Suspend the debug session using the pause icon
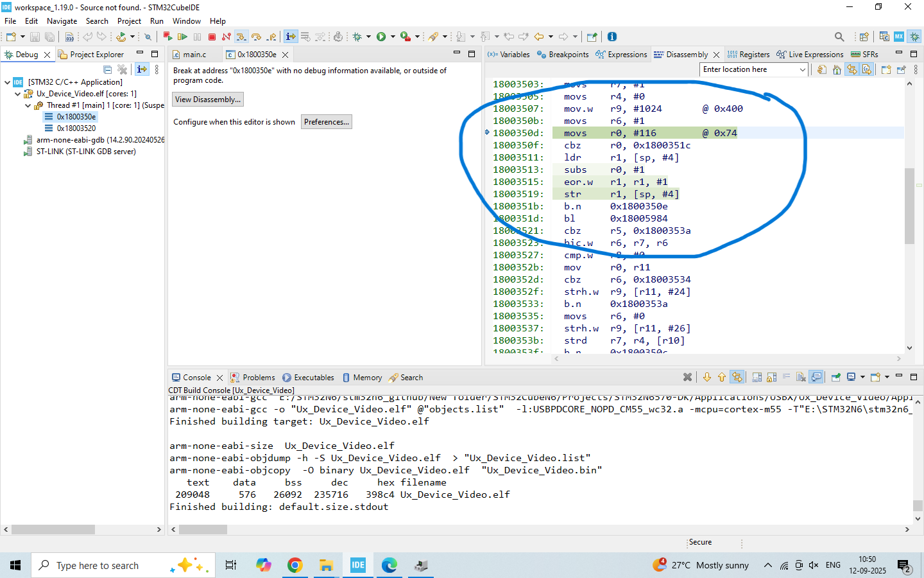Viewport: 924px width, 578px height. click(x=198, y=37)
